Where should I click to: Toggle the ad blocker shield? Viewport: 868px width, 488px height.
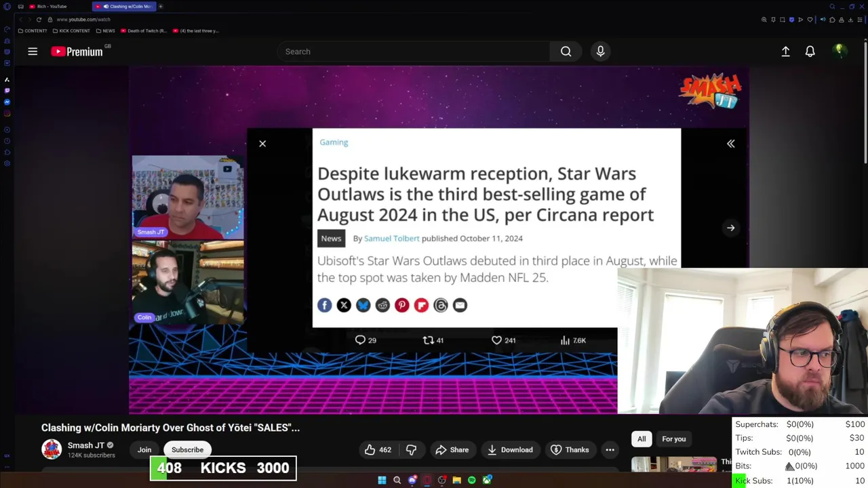[791, 20]
